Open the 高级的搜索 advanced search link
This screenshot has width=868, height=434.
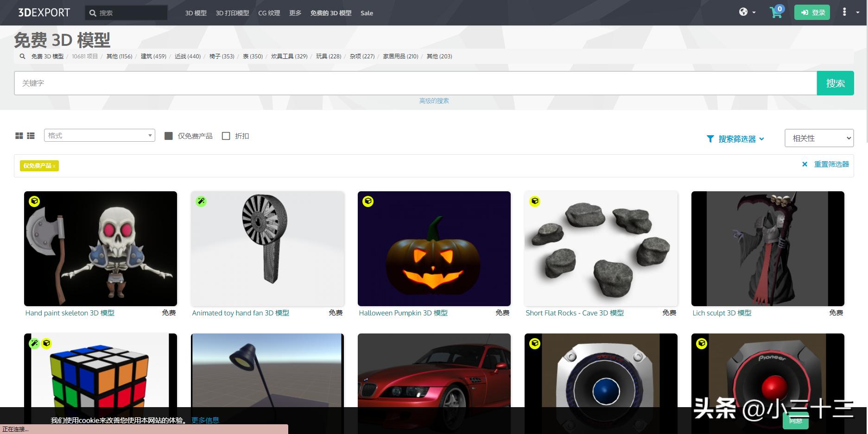coord(434,101)
